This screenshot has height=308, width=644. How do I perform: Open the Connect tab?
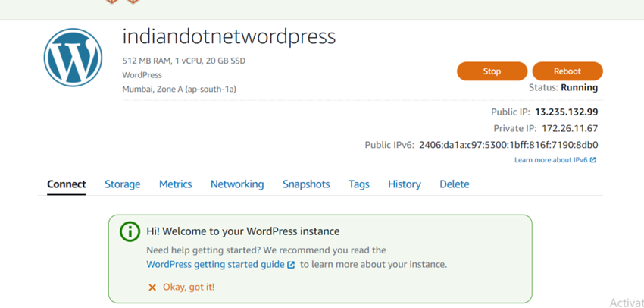pos(67,184)
